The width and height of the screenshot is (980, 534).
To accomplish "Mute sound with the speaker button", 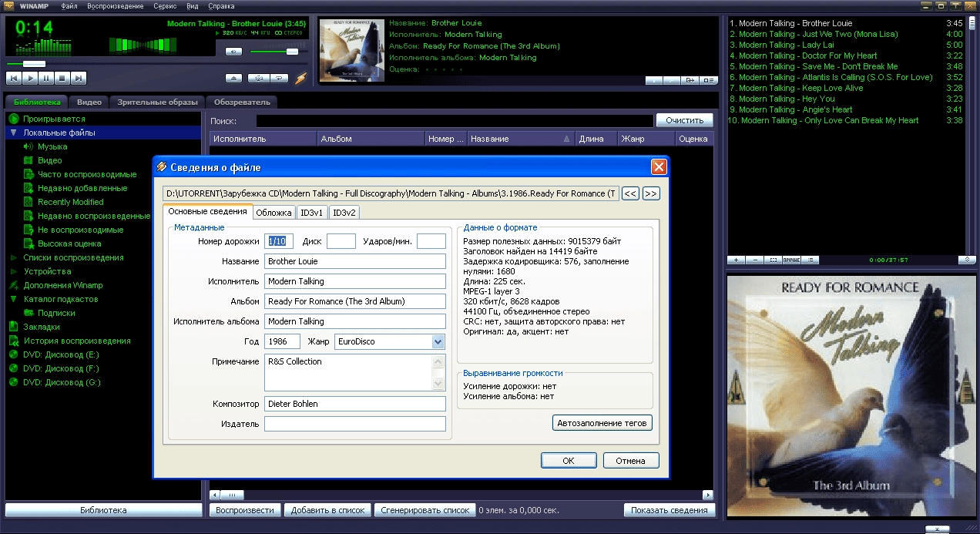I will tap(234, 52).
